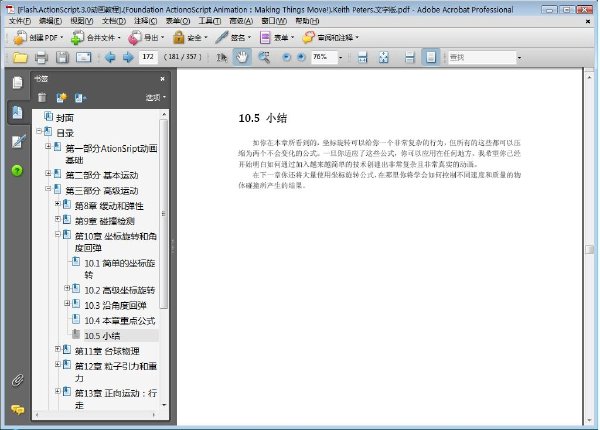The width and height of the screenshot is (600, 430).
Task: Click the delete bookmark trash icon
Action: pos(42,98)
